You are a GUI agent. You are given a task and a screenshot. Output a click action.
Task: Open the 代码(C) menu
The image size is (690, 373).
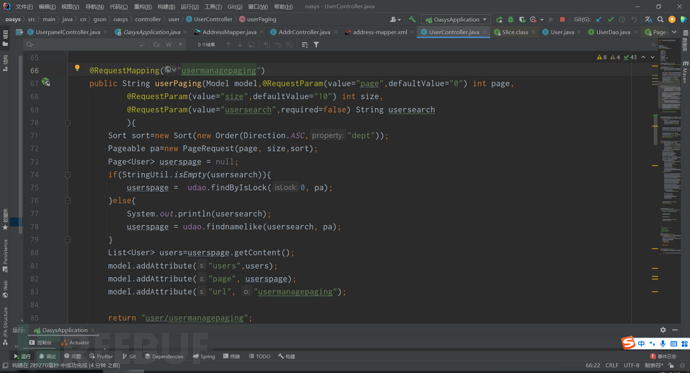coord(118,7)
